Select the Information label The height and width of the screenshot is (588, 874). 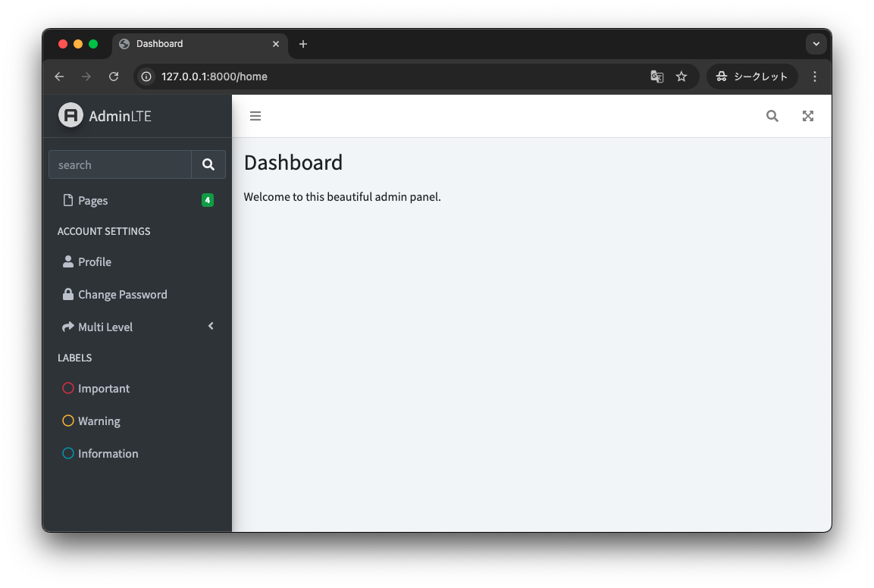[137, 454]
